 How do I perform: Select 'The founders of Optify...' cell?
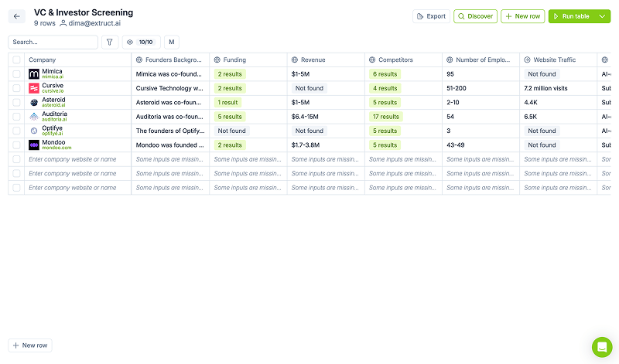[170, 131]
